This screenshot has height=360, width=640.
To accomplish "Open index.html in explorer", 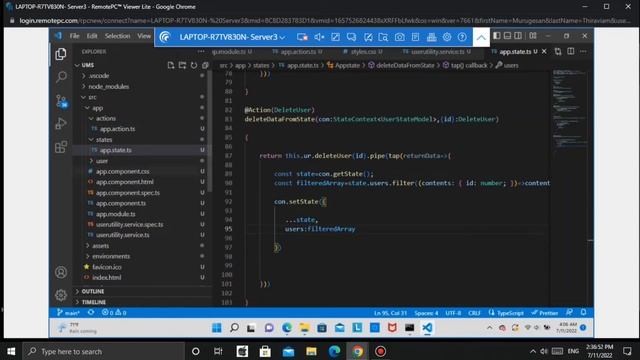I will coord(107,278).
